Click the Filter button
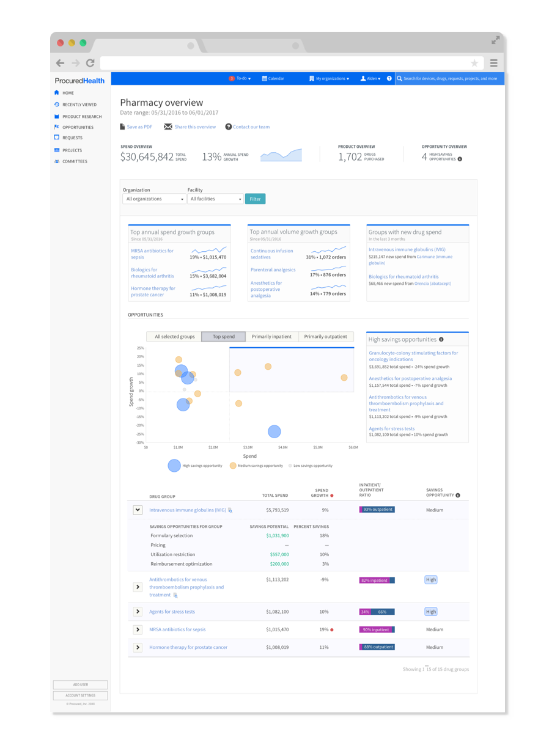The image size is (560, 748). pos(255,199)
